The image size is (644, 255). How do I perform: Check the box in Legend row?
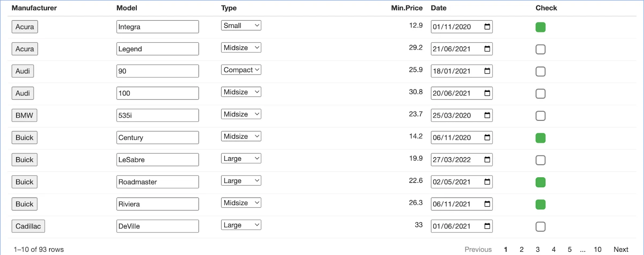[x=541, y=50]
